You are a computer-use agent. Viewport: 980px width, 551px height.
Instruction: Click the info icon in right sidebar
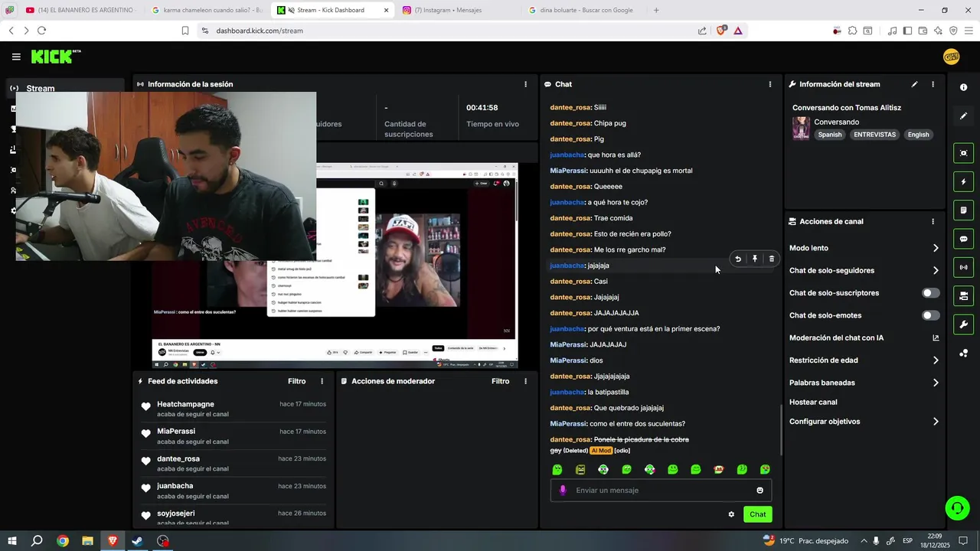click(x=964, y=87)
